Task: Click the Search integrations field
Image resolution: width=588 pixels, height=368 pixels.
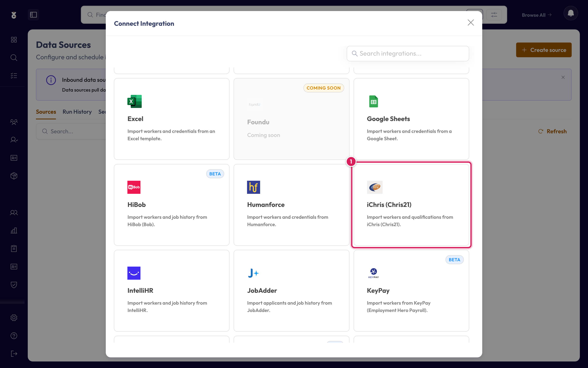Action: (408, 54)
